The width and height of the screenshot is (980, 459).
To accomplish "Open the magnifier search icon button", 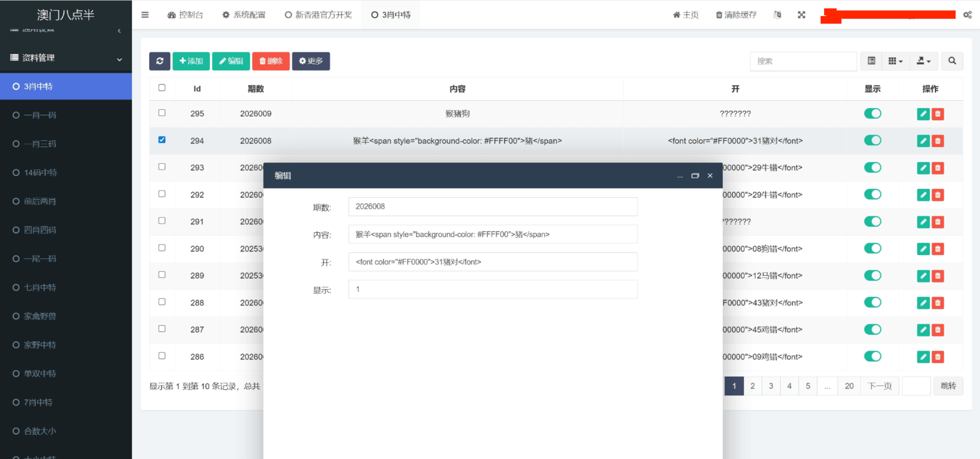I will [952, 61].
